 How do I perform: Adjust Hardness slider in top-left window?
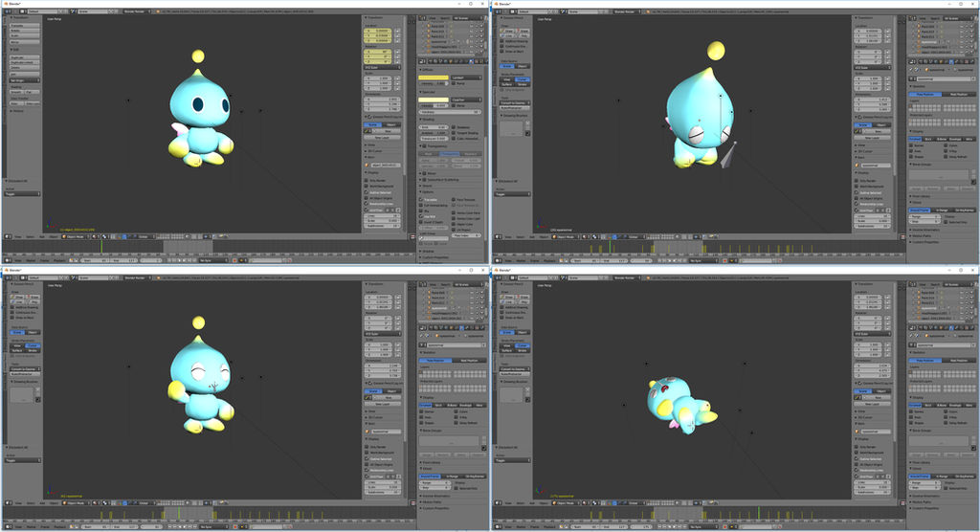(x=450, y=112)
